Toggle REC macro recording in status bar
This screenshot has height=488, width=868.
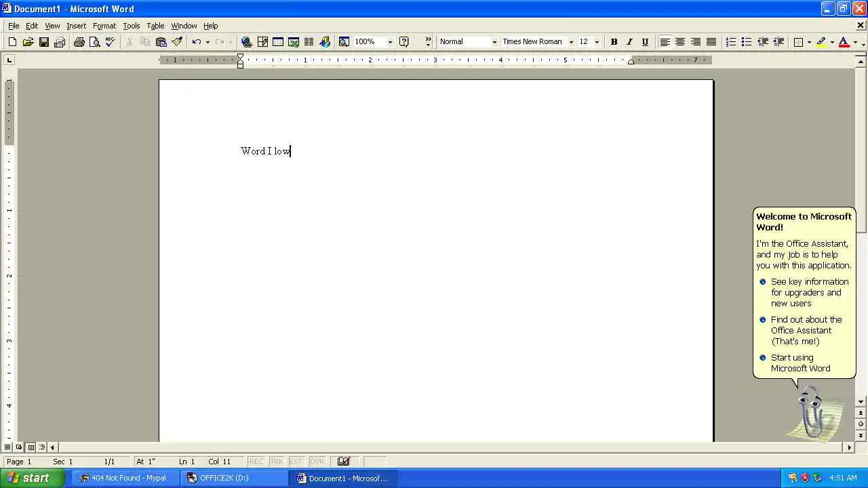(256, 462)
